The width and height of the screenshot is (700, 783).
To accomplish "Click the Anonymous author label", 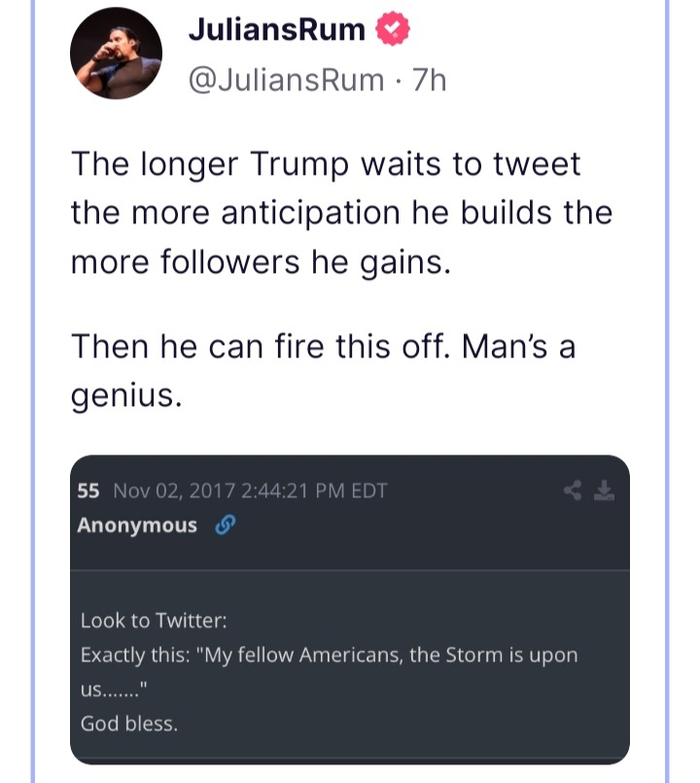I will tap(137, 526).
